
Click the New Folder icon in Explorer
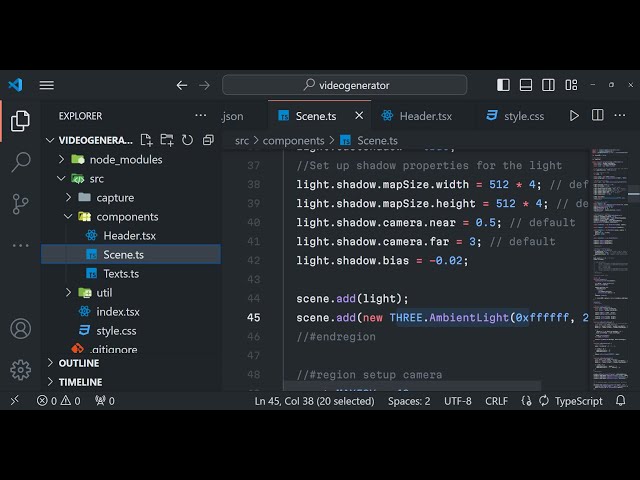pos(167,140)
